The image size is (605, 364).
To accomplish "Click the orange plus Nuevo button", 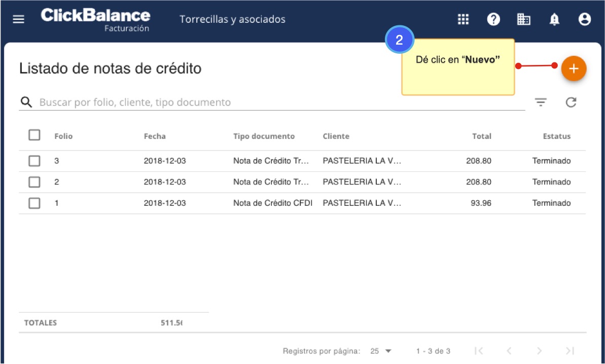I will (574, 68).
